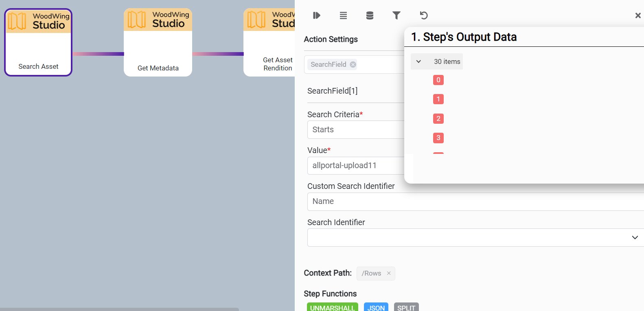Screen dimensions: 644x311
Task: Click the Custom Search Identifier Name field
Action: (x=472, y=201)
